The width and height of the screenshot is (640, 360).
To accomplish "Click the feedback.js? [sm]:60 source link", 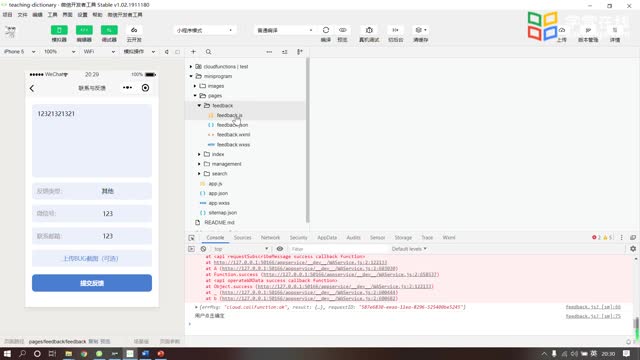I will click(x=593, y=307).
